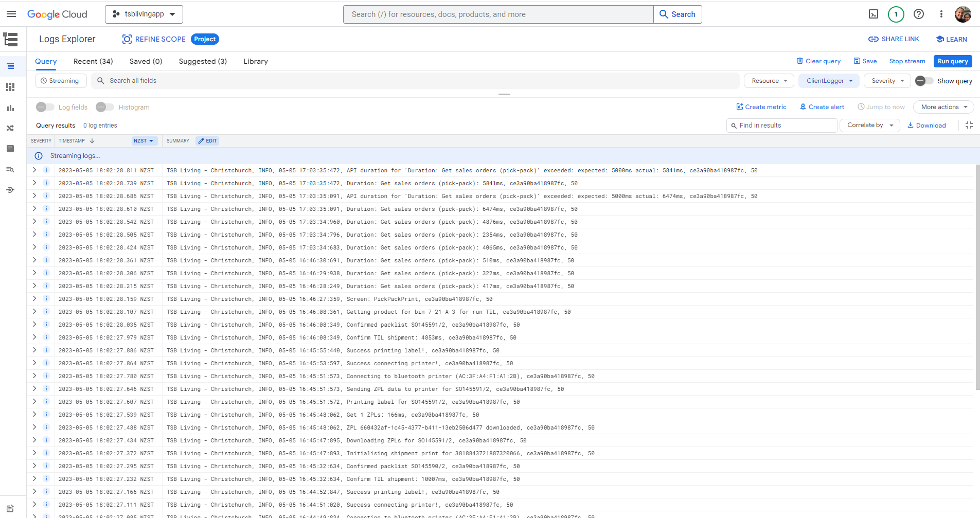Open the Logs Dashboard icon in the sidebar
The width and height of the screenshot is (980, 518).
[10, 86]
